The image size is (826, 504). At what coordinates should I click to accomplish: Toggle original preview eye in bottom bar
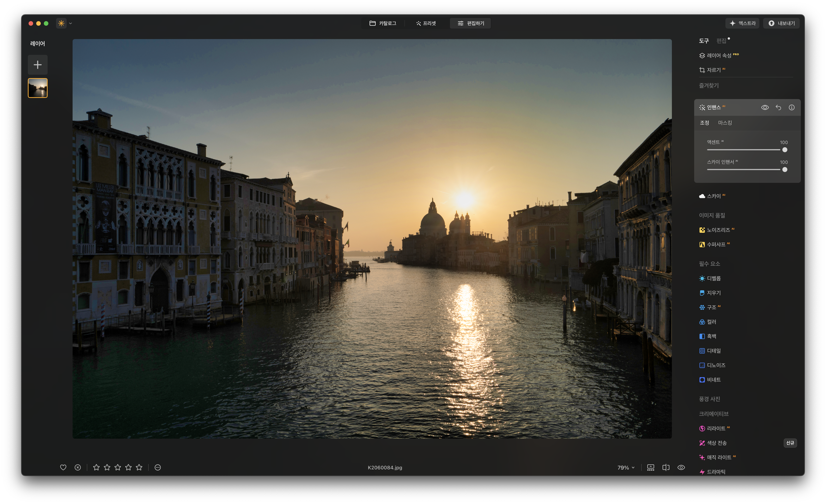[681, 467]
